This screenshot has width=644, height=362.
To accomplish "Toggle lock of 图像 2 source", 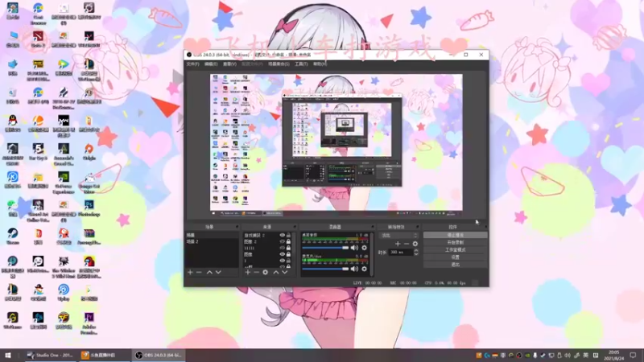I will [x=288, y=242].
